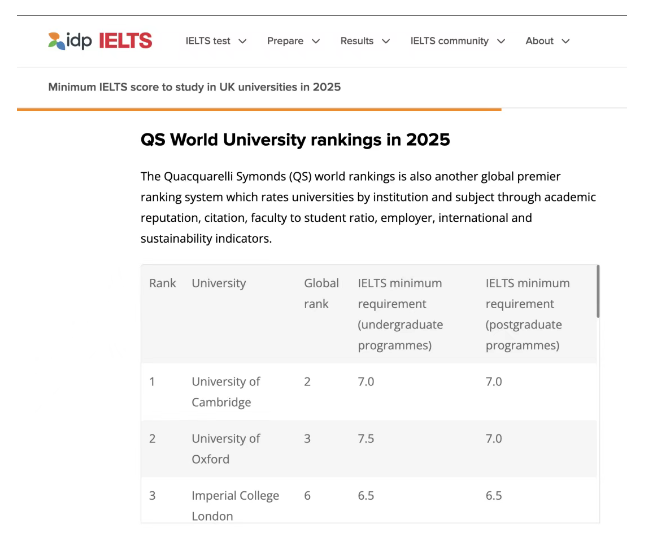Expand chevron next to Prepare
Image resolution: width=651 pixels, height=537 pixels.
coord(316,41)
